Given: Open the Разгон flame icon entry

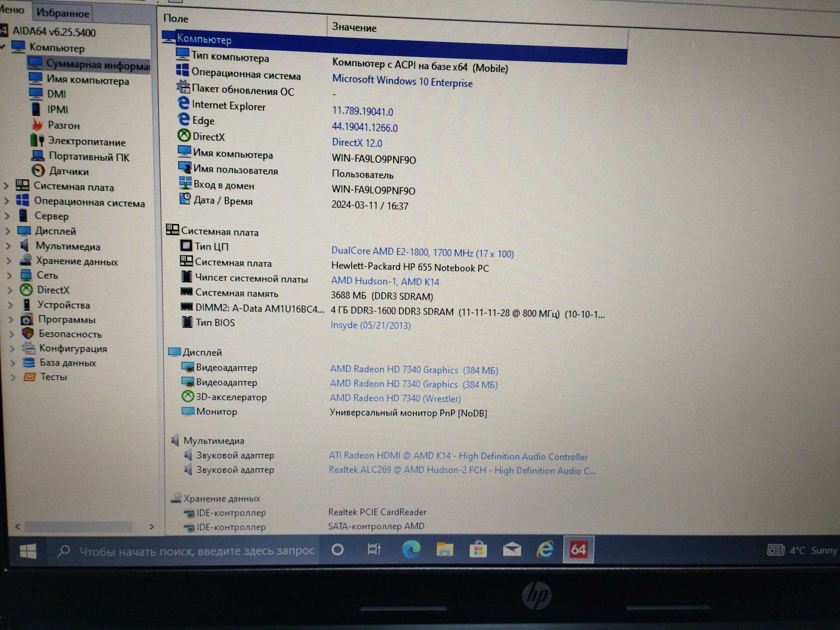Looking at the screenshot, I should 37,125.
